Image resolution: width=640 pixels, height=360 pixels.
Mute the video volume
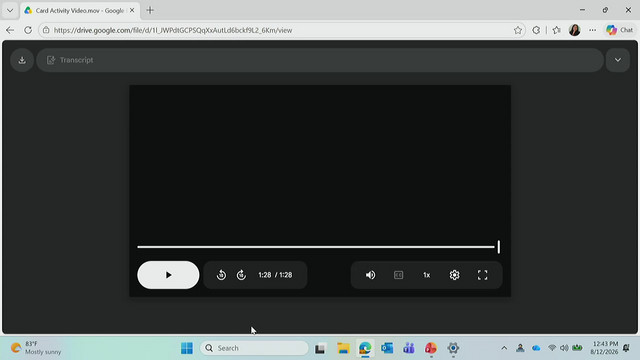point(370,275)
